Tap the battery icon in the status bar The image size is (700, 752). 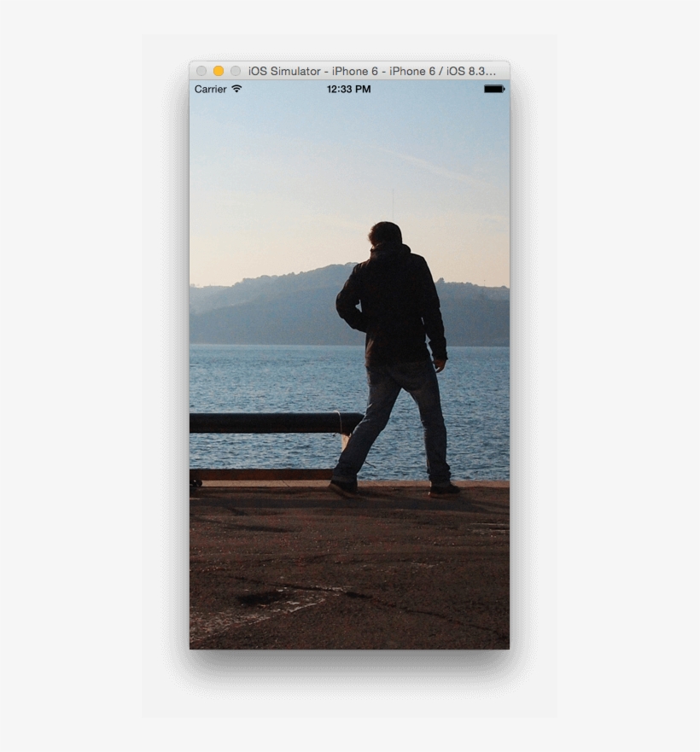[494, 89]
